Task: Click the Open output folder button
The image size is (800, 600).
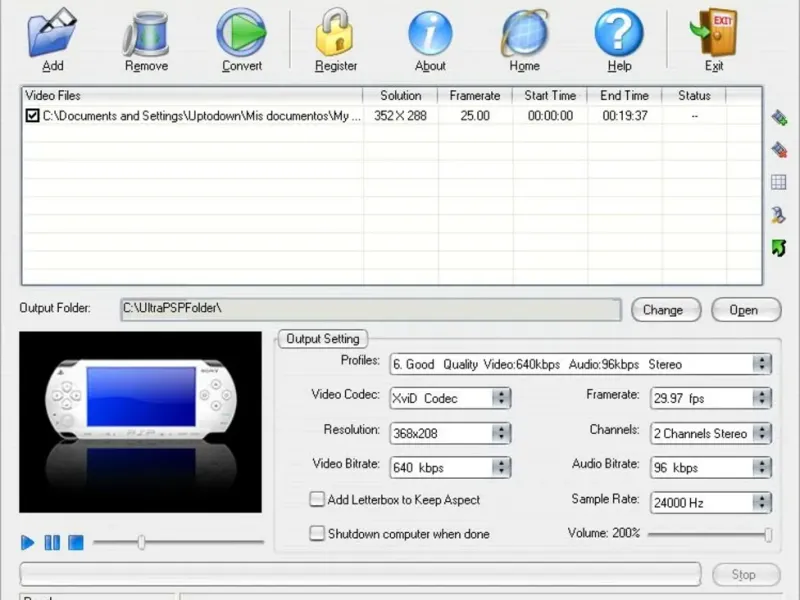Action: click(x=746, y=310)
